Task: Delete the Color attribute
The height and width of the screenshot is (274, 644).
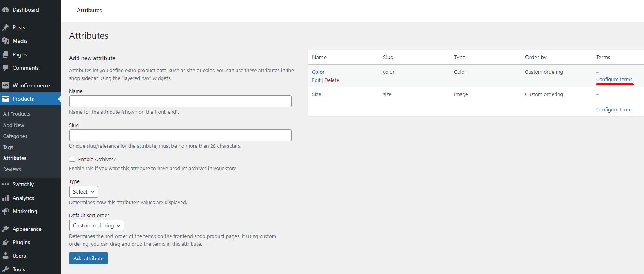Action: pos(332,80)
